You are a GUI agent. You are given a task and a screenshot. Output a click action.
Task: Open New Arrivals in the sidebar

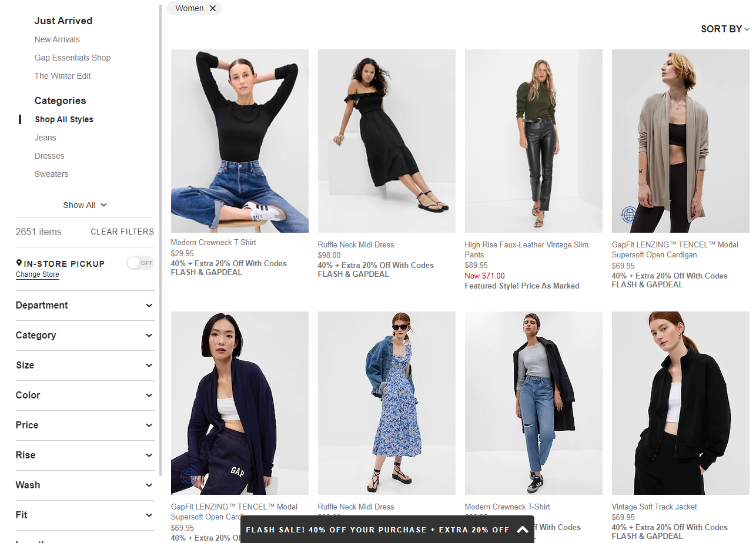coord(57,39)
